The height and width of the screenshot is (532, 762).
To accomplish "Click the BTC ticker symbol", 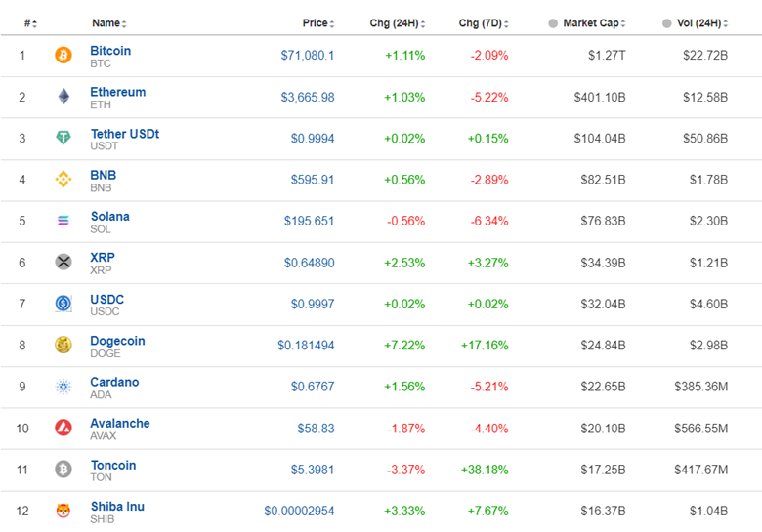I will pyautogui.click(x=101, y=63).
